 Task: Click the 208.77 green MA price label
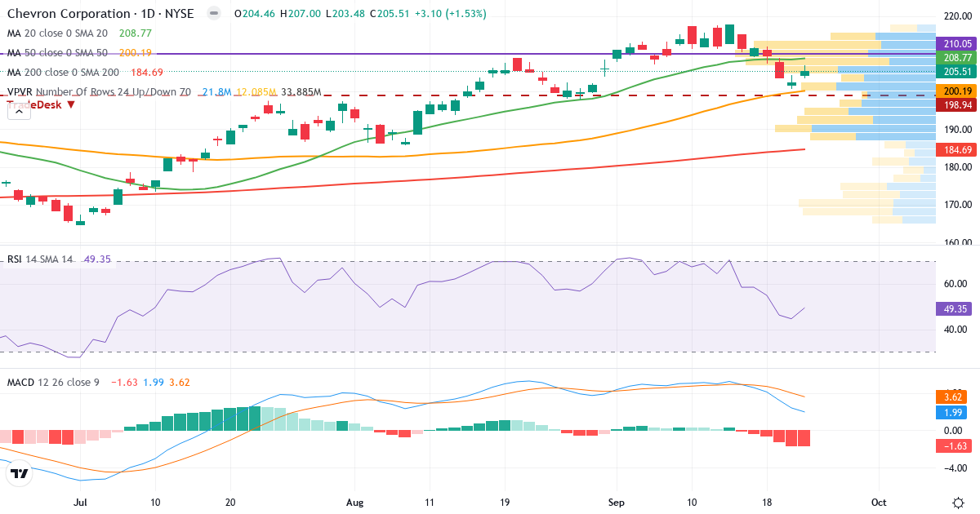point(957,58)
